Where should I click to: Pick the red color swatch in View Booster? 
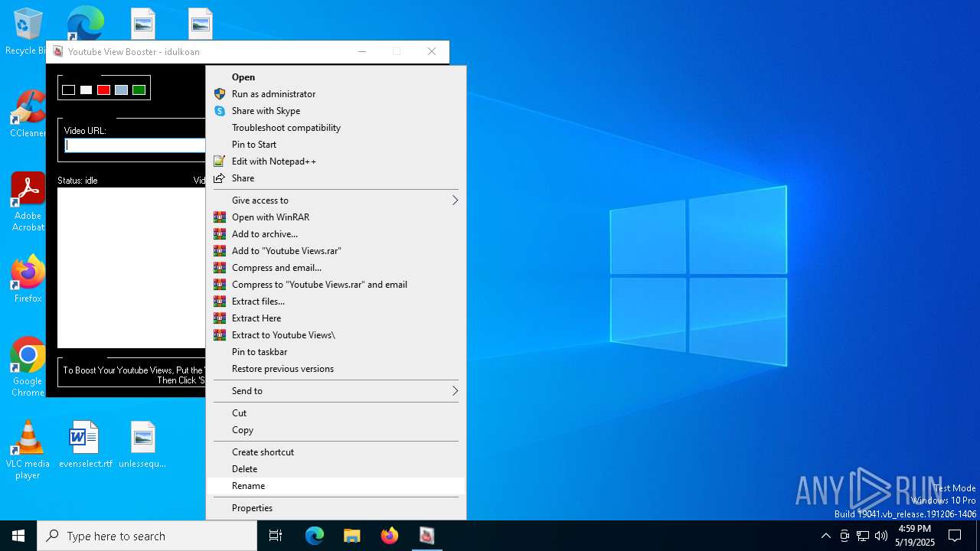[x=103, y=90]
